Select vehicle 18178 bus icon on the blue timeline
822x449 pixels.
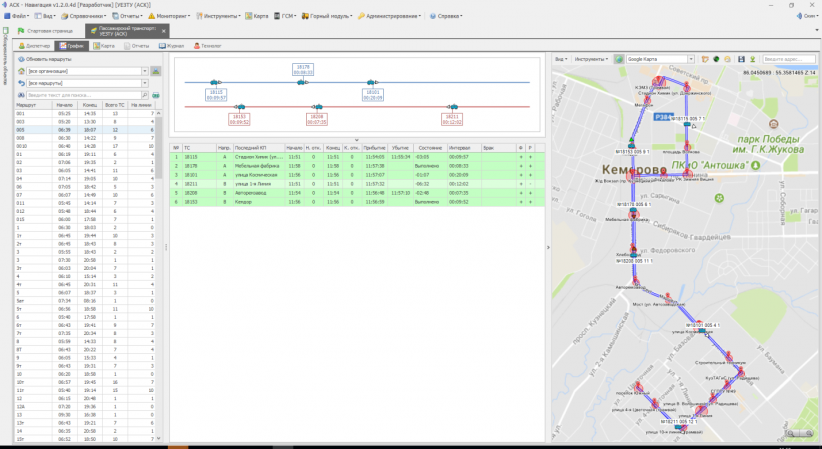point(301,82)
